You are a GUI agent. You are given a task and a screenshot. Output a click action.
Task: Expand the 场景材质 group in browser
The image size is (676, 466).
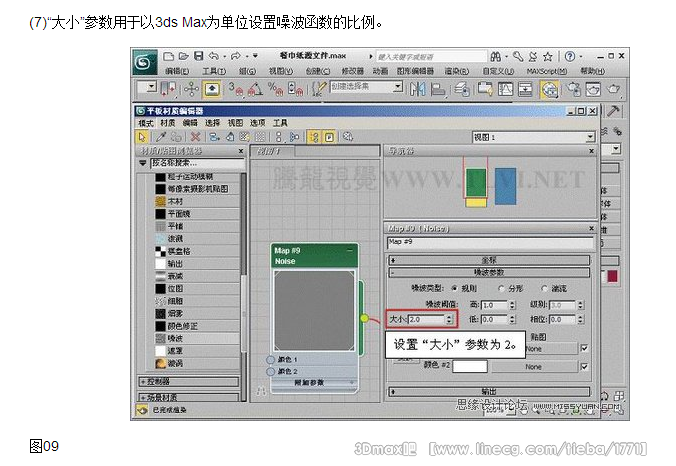[x=189, y=397]
